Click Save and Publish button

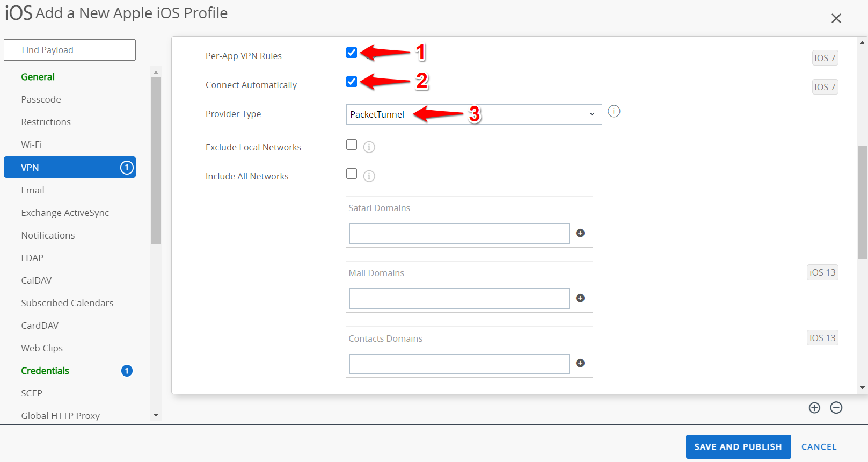click(738, 446)
